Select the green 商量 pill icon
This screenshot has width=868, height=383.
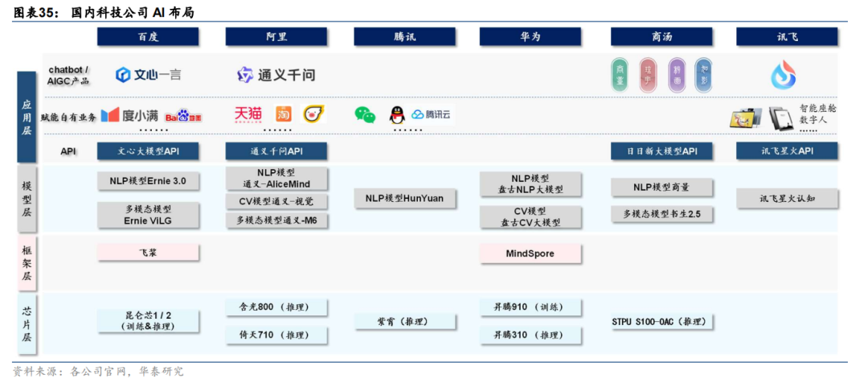(620, 76)
